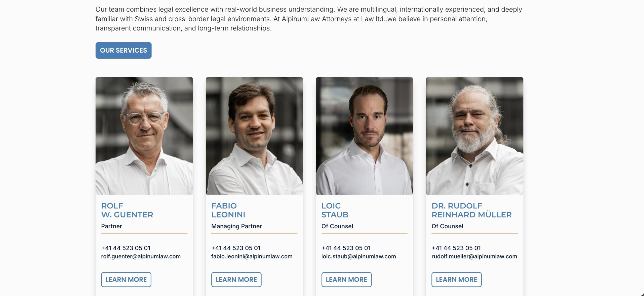Click the rudolf.mueller@alpinumlaw.com email address
The width and height of the screenshot is (644, 296).
tap(474, 256)
